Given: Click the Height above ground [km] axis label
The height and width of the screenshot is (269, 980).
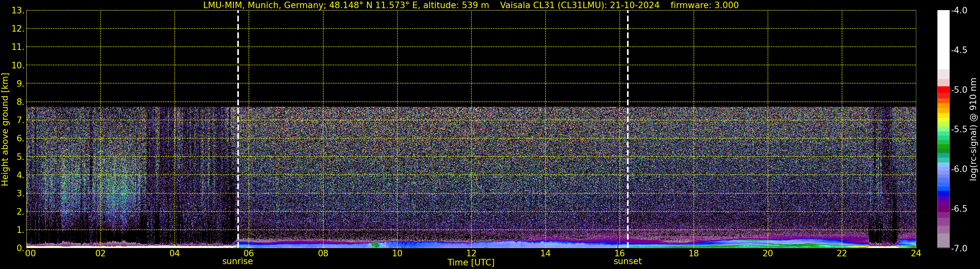Looking at the screenshot, I should pyautogui.click(x=5, y=129).
